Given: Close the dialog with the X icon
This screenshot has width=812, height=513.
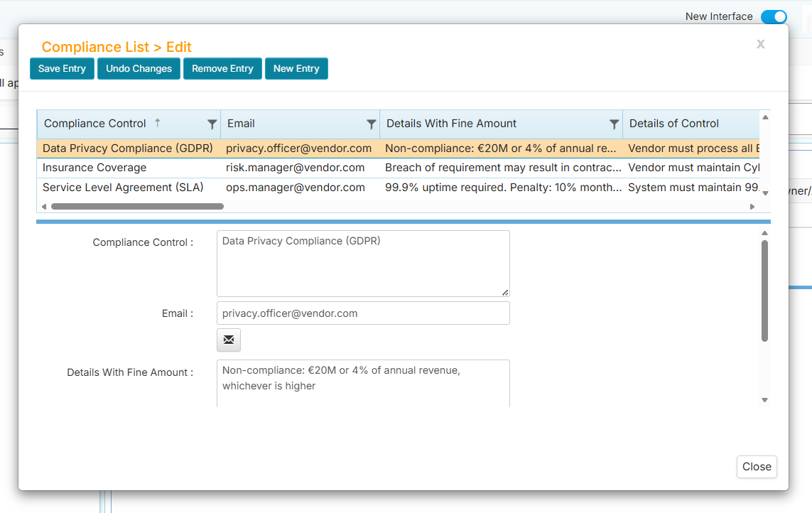Looking at the screenshot, I should pos(760,44).
